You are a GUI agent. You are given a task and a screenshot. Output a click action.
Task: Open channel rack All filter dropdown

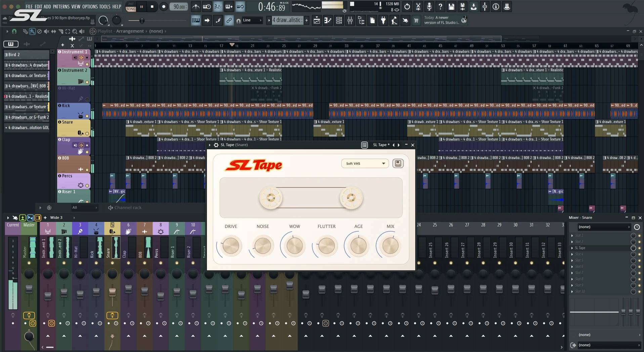point(84,207)
